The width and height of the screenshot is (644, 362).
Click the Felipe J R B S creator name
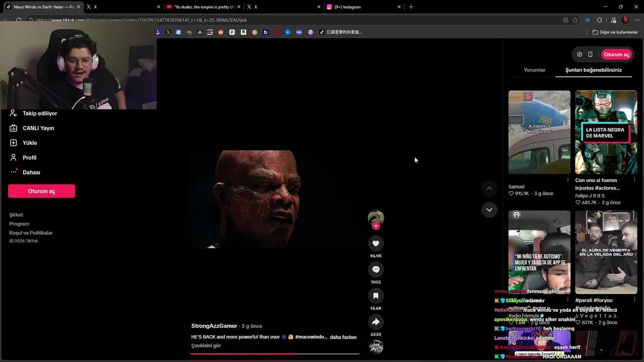point(590,196)
